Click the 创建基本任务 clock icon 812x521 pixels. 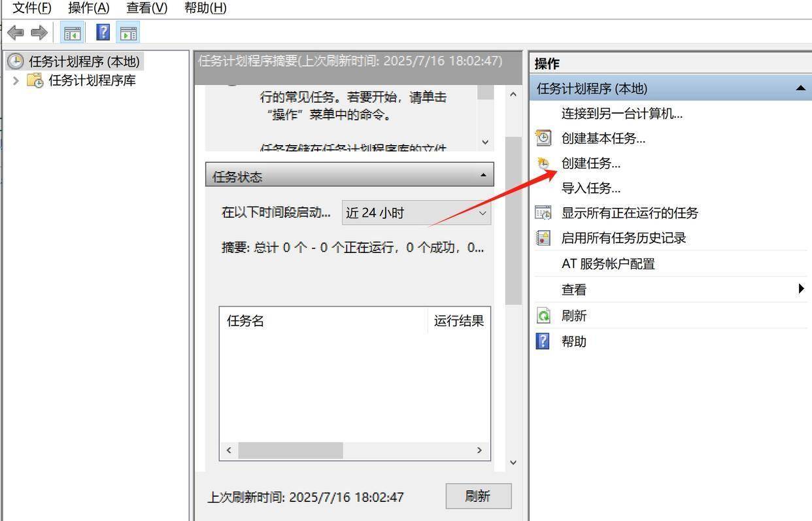(x=543, y=138)
